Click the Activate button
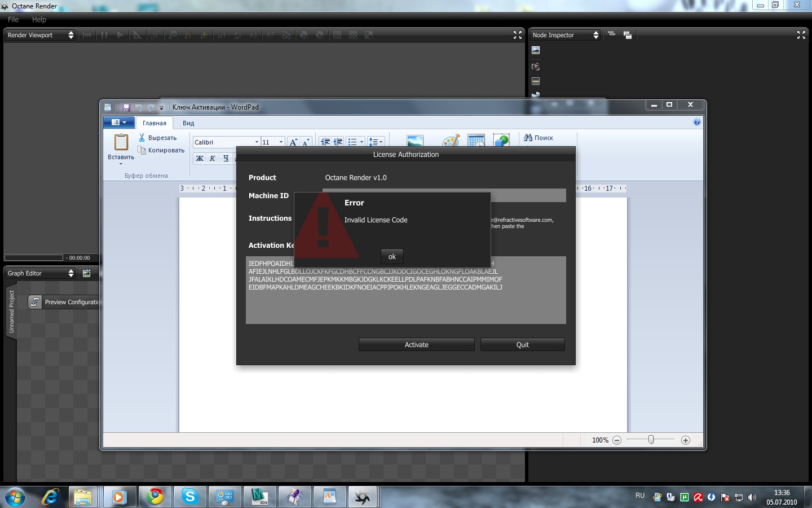 click(x=417, y=345)
